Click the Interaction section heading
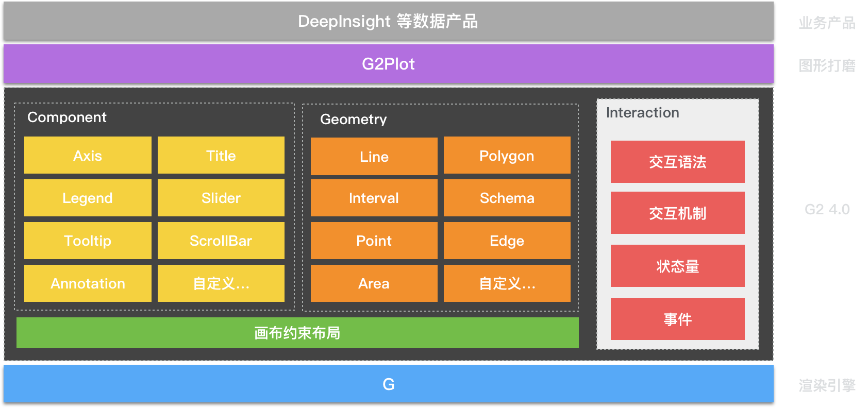The width and height of the screenshot is (868, 408). click(642, 113)
